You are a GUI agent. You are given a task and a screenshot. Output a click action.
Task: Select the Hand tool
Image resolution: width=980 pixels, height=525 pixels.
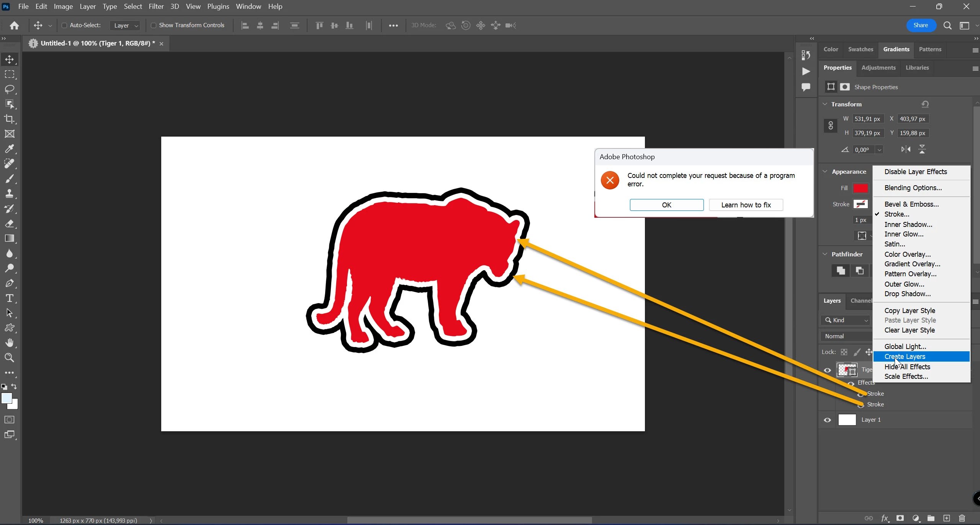[10, 343]
